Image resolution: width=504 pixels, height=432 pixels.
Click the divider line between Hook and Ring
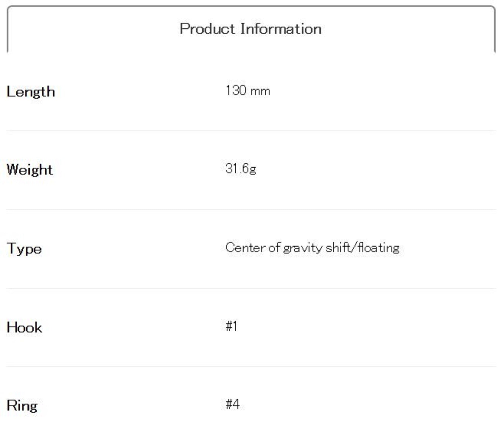pos(251,367)
